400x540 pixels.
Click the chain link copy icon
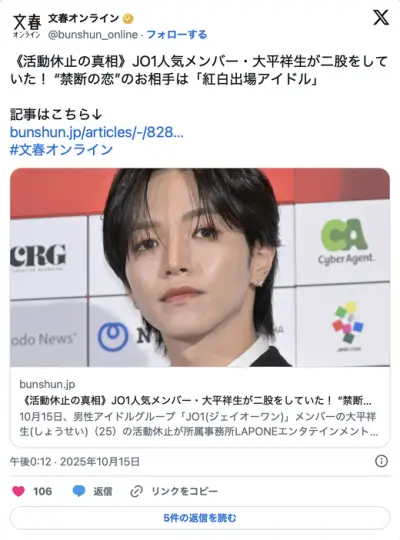pyautogui.click(x=136, y=491)
